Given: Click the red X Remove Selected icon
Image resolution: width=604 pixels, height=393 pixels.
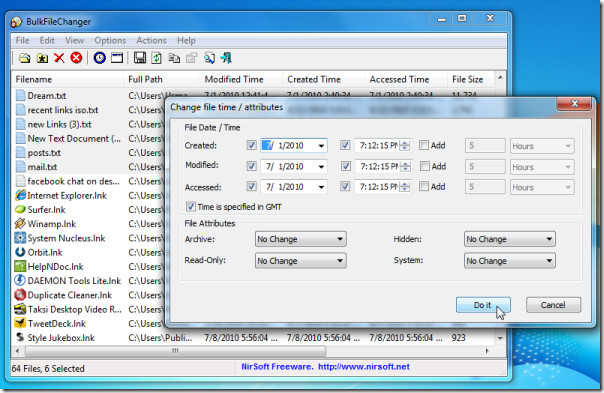Looking at the screenshot, I should click(59, 58).
